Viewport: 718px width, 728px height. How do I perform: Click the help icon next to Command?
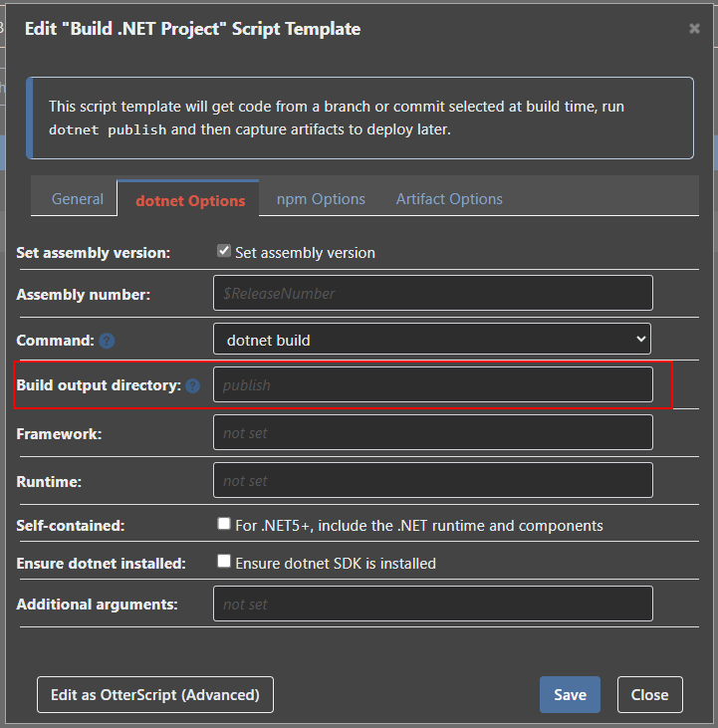[x=108, y=341]
